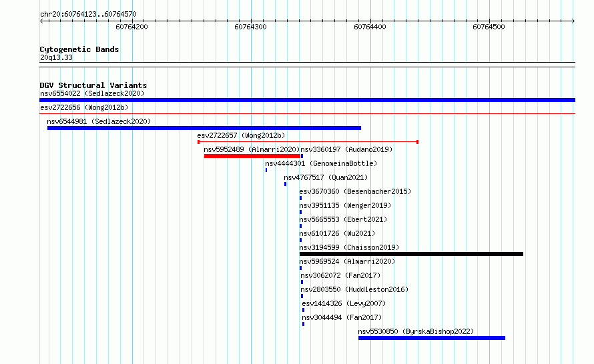Select the red bracketed line of esv2722657
Viewport: 594px width, 364px height.
(x=308, y=142)
